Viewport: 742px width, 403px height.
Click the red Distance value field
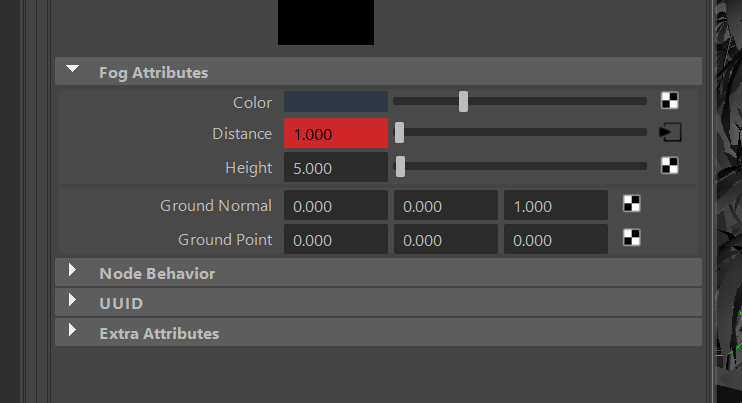tap(336, 133)
